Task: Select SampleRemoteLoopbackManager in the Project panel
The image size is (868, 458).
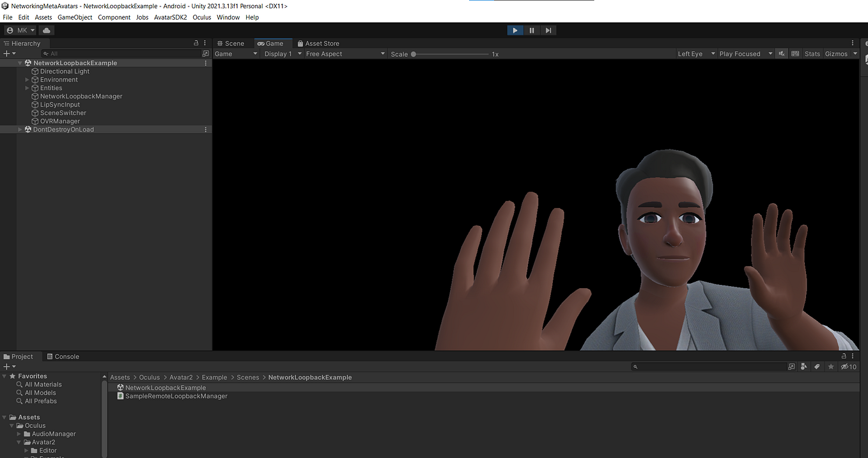Action: tap(176, 396)
